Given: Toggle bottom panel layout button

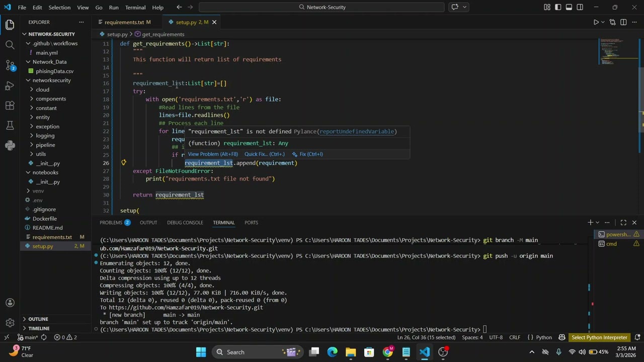Looking at the screenshot, I should pos(569,7).
